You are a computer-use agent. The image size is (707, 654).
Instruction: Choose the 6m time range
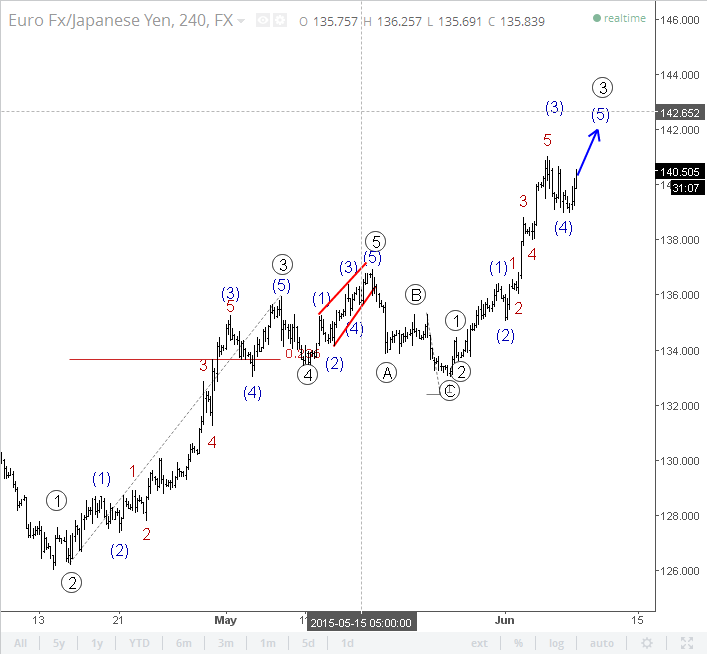click(184, 643)
